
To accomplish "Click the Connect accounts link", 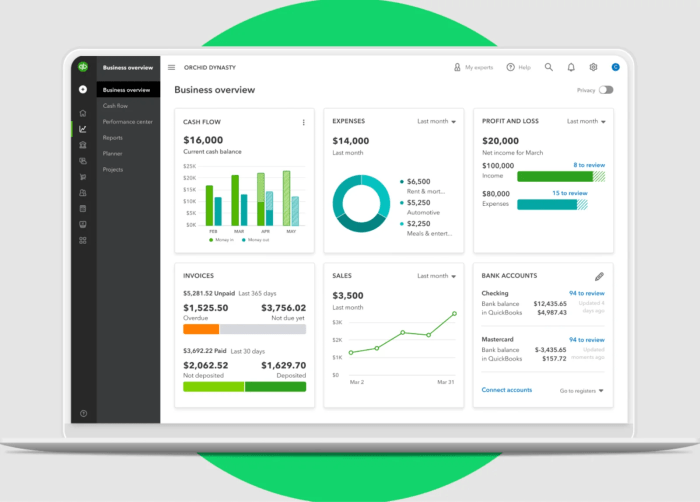I will pos(507,390).
